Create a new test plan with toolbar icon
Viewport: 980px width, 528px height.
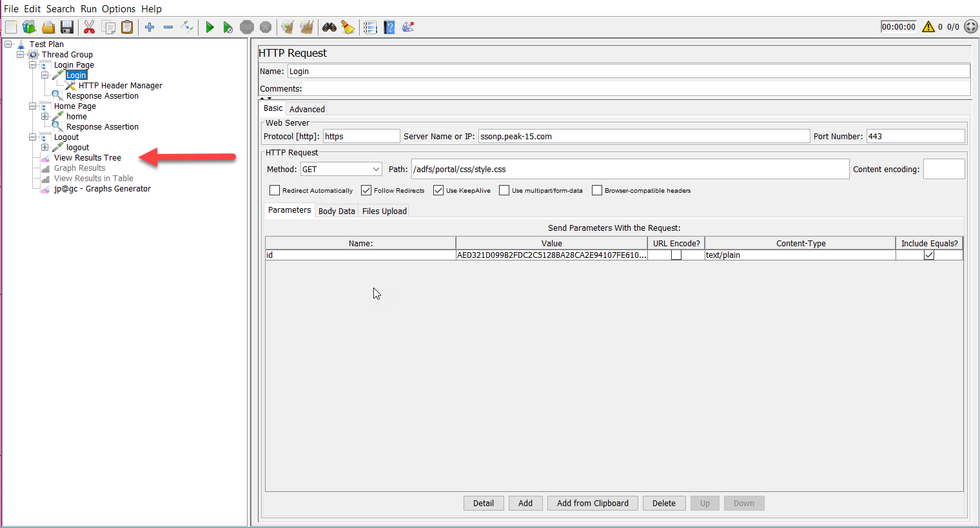point(11,27)
